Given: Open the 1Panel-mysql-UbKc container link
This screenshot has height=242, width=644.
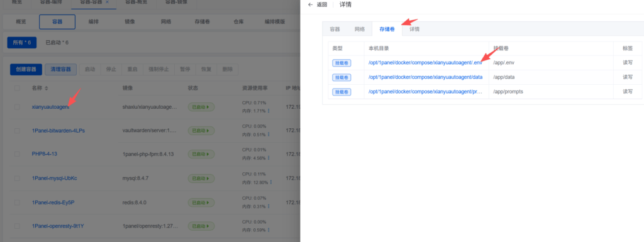Looking at the screenshot, I should 54,179.
